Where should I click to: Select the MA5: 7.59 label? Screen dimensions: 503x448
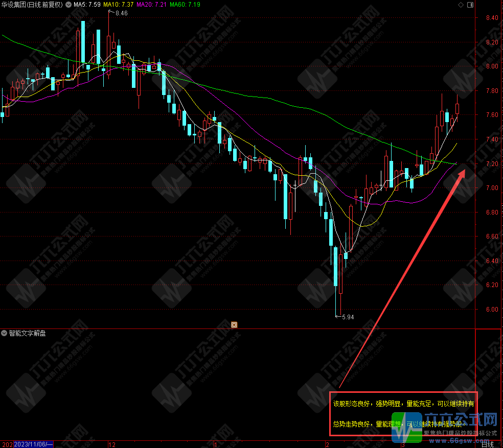(x=87, y=5)
